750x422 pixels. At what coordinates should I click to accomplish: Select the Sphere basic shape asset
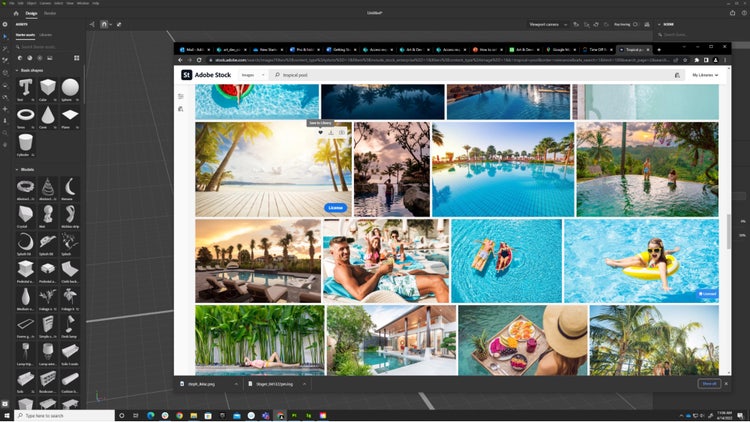click(x=70, y=89)
